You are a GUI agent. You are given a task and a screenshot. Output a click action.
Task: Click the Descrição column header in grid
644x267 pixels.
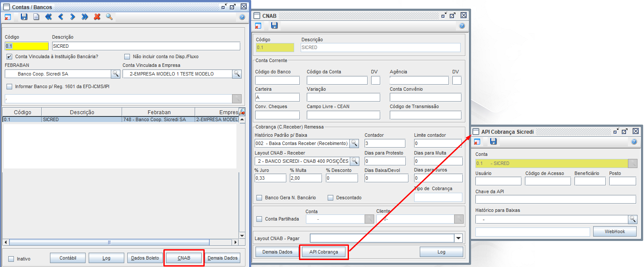(82, 112)
